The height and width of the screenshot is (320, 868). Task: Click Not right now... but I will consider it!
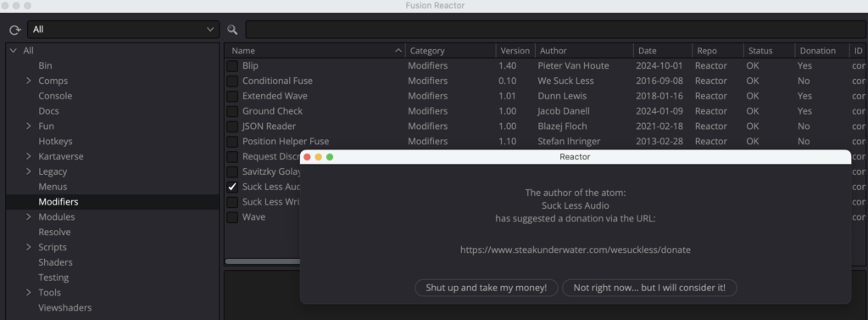click(649, 288)
